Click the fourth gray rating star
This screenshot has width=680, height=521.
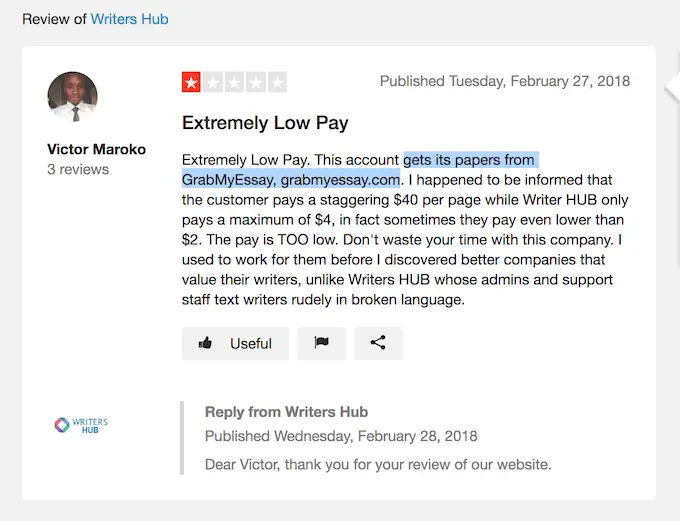256,82
